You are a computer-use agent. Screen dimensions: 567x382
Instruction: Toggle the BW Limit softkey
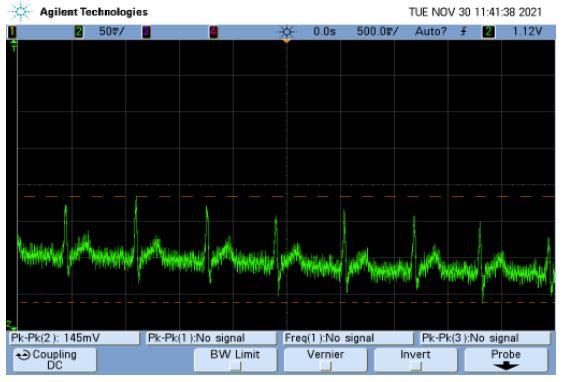click(235, 360)
